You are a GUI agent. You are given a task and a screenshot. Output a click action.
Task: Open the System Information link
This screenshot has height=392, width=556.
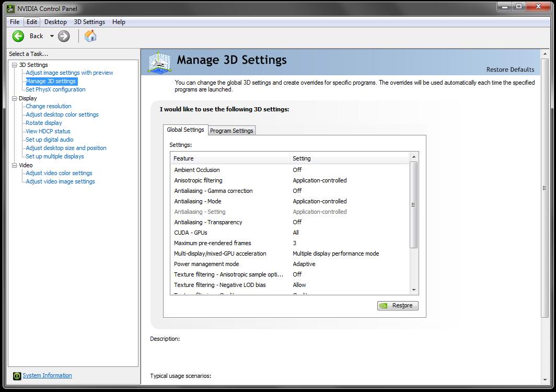pos(47,375)
